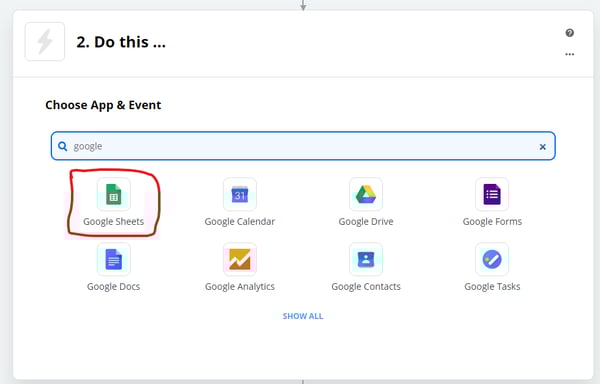Click the Google Analytics label text

[240, 287]
